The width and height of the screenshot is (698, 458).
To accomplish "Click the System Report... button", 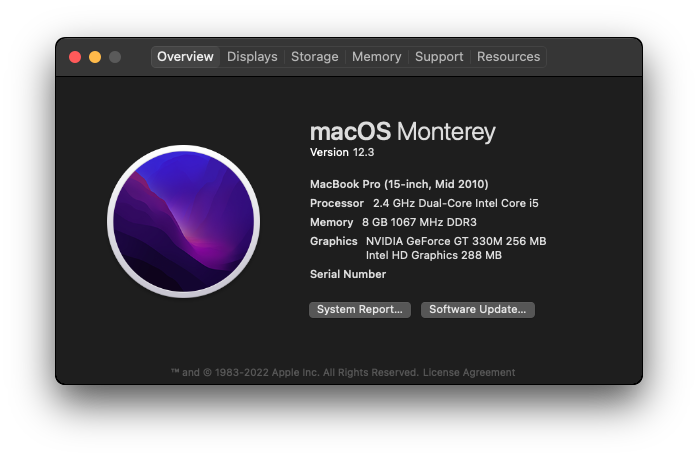I will 360,309.
